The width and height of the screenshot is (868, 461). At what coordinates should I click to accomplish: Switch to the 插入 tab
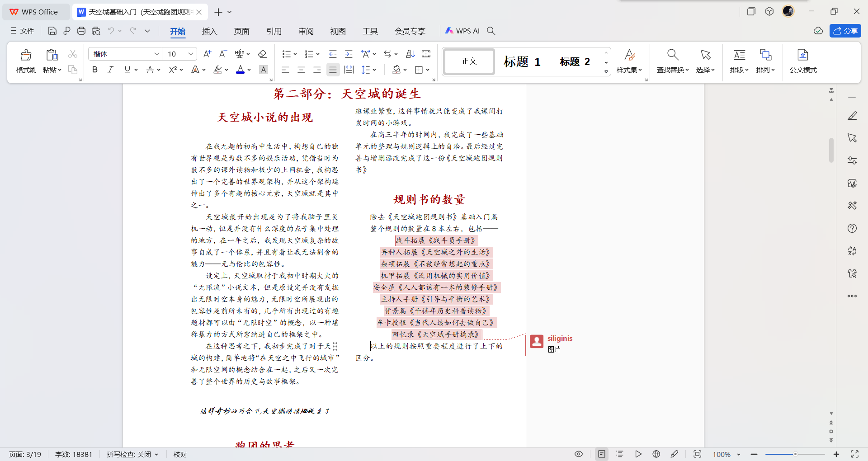click(x=209, y=31)
